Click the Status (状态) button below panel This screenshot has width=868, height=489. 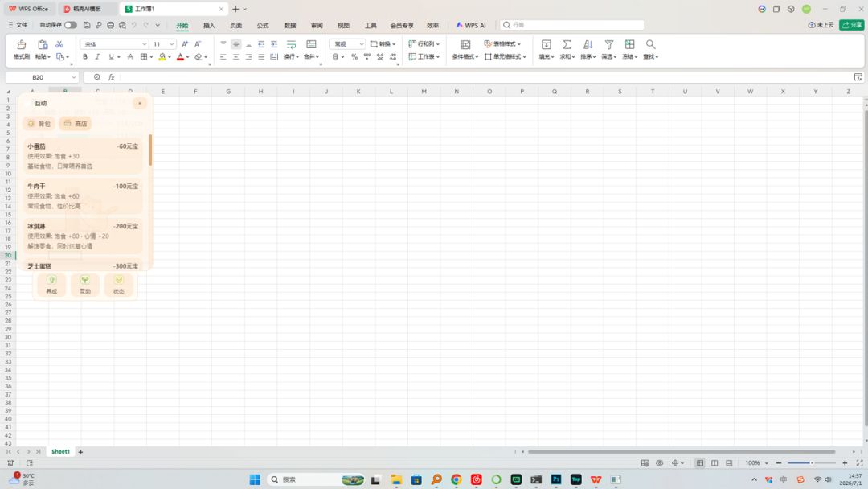tap(118, 285)
